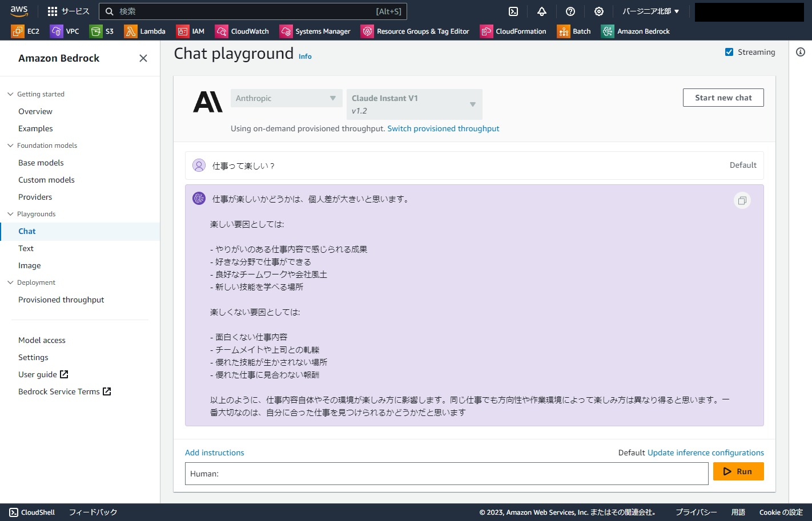Collapse the Getting started section

coord(10,94)
